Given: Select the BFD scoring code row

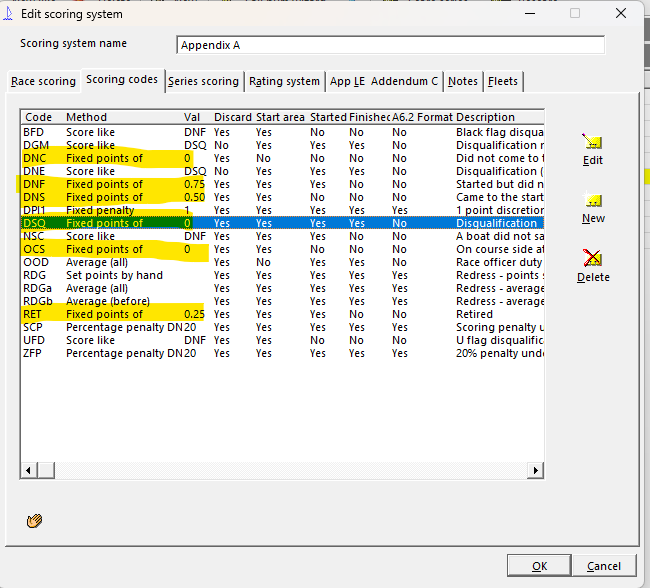Looking at the screenshot, I should tap(100, 132).
